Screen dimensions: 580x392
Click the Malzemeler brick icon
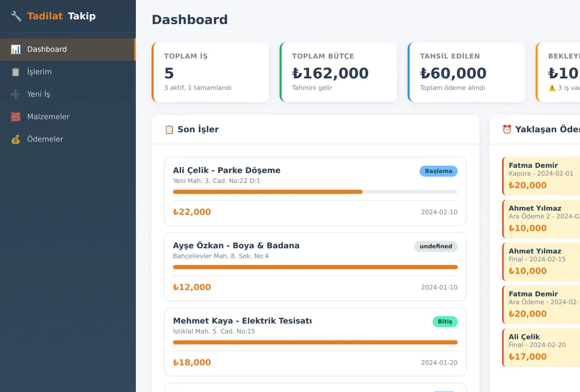click(15, 116)
